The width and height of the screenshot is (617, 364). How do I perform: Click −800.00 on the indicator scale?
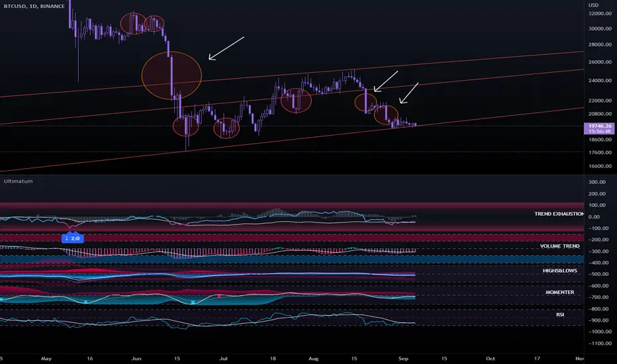tap(598, 309)
